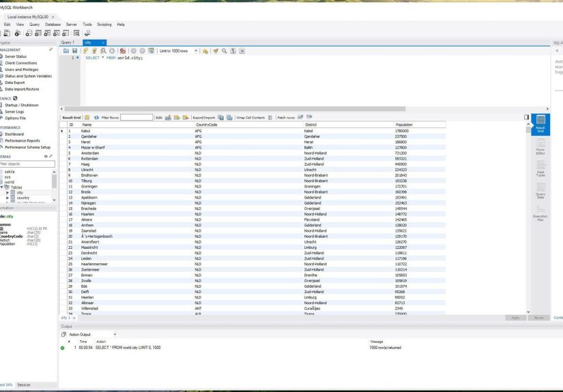Click the SQL editor horizontal scrollbar
The width and height of the screenshot is (563, 392).
[x=235, y=108]
